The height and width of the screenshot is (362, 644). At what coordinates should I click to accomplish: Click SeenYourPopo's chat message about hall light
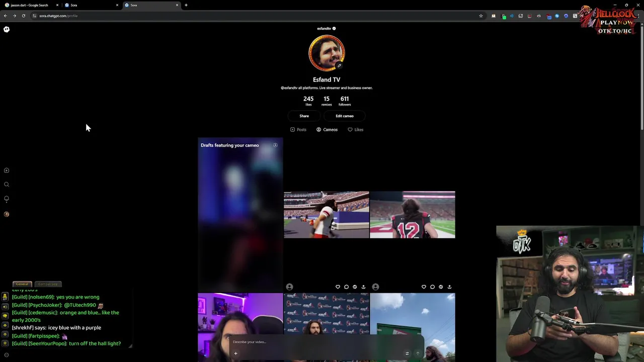(66, 344)
